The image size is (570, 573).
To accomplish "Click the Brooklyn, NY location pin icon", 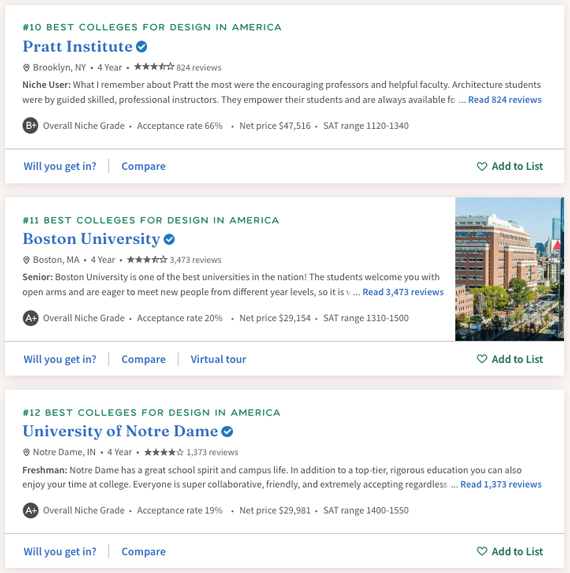I will click(x=26, y=68).
